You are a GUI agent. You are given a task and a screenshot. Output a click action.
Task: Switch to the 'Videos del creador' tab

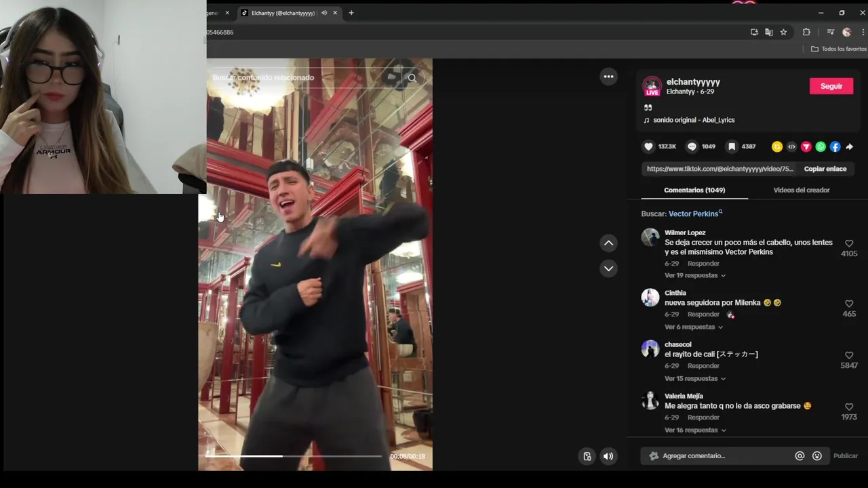[x=802, y=190]
